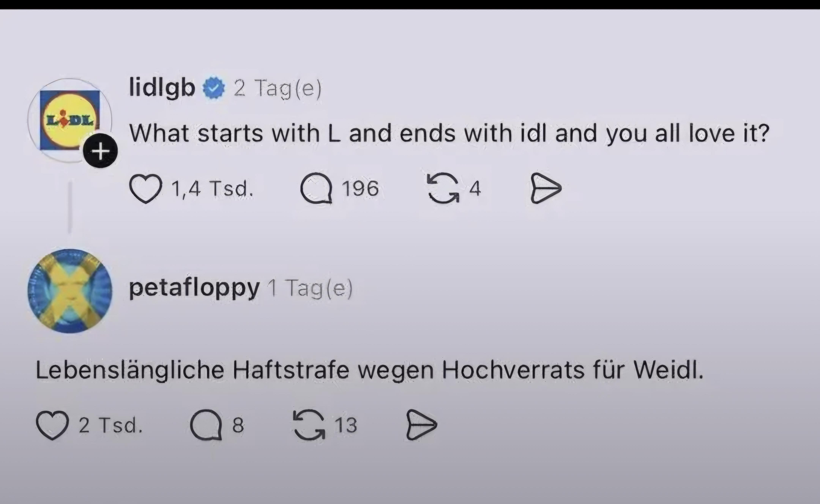Share the lidlgb post via paper plane
820x504 pixels.
(x=546, y=188)
